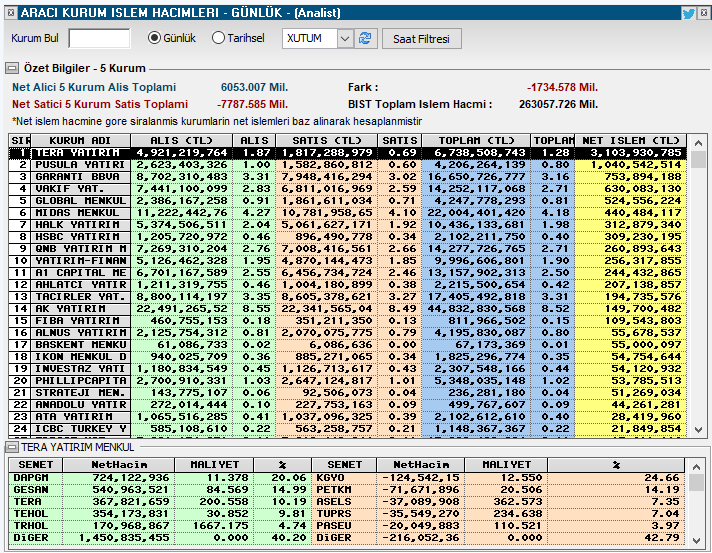Screen dimensions: 712x553
Task: Click the TRHOL stock in buy list
Action: pyautogui.click(x=31, y=526)
